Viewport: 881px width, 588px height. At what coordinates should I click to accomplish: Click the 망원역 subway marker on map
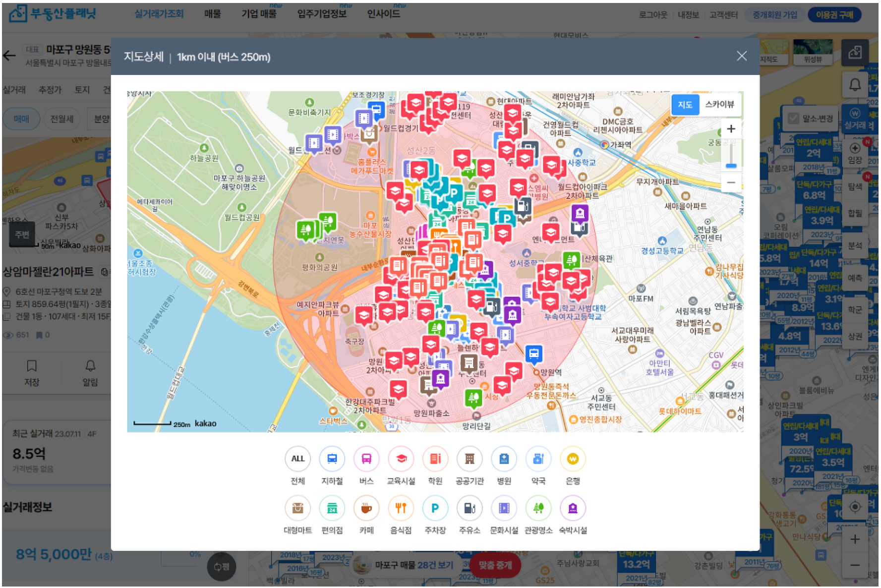tap(533, 354)
